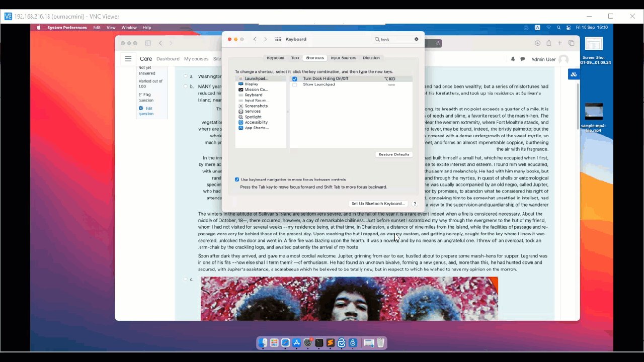644x362 pixels.
Task: Select answer option a. Washington
Action: click(185, 76)
